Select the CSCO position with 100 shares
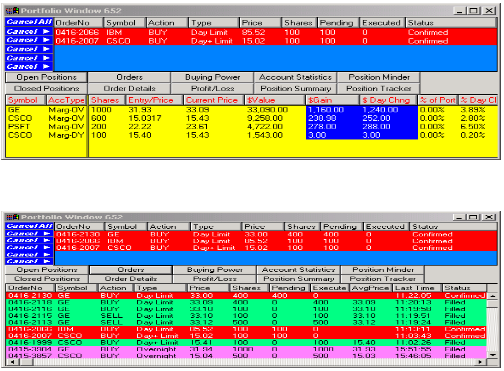This screenshot has width=504, height=371. (252, 135)
